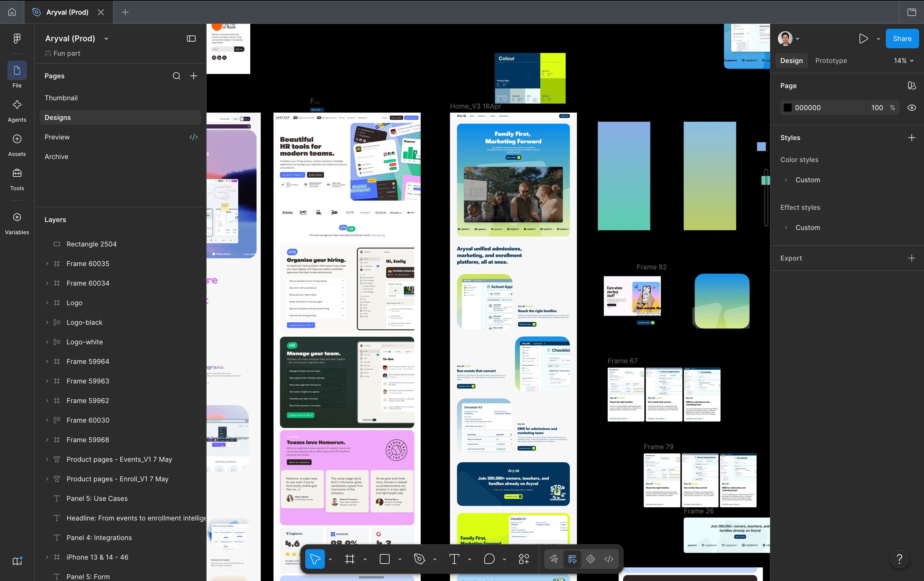Toggle Dev mode diamond icon in toolbar
This screenshot has height=581, width=924.
591,559
